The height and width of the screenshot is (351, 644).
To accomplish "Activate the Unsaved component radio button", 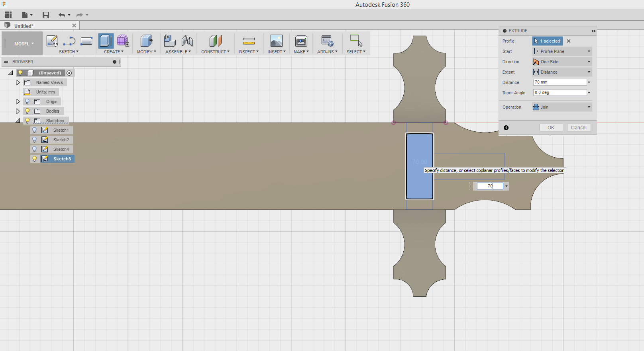I will [x=69, y=73].
